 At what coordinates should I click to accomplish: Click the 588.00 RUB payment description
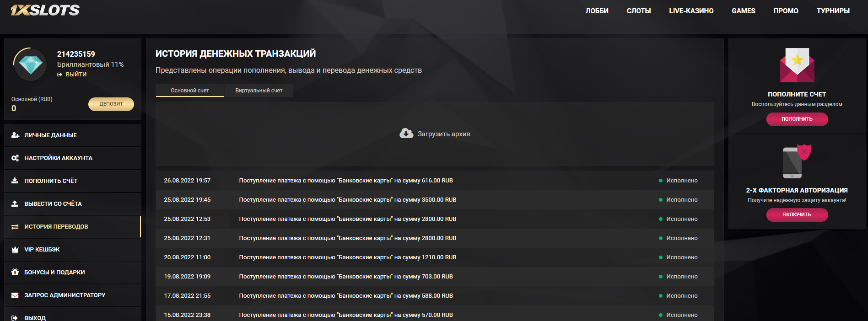346,296
